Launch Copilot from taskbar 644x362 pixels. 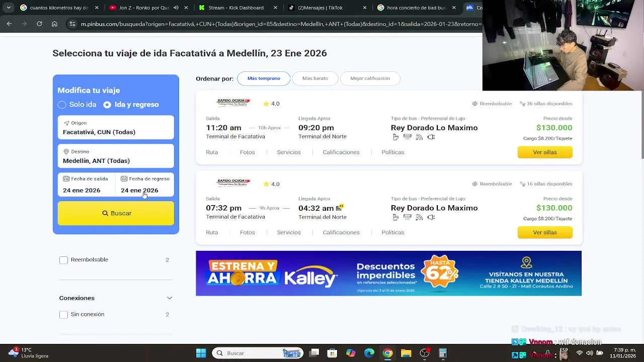click(x=351, y=353)
